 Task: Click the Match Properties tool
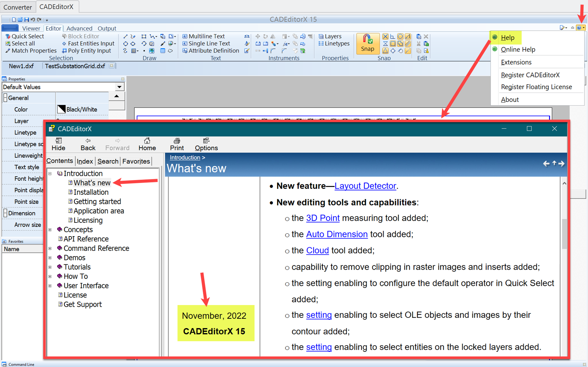[31, 51]
